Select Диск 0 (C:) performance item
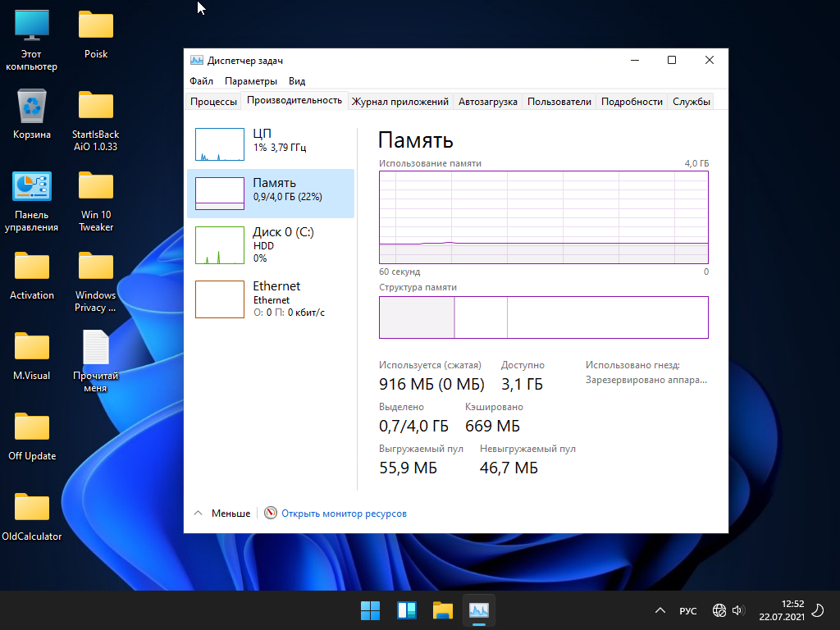Viewport: 840px width, 630px height. [x=270, y=244]
